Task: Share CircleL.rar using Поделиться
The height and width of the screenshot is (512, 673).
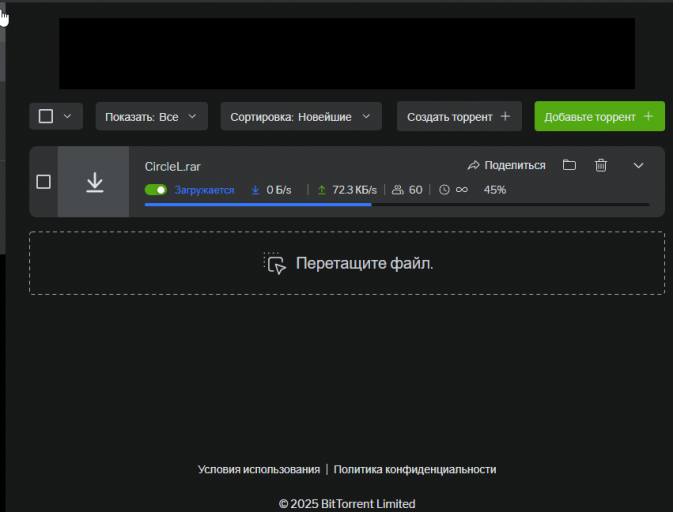Action: click(506, 165)
